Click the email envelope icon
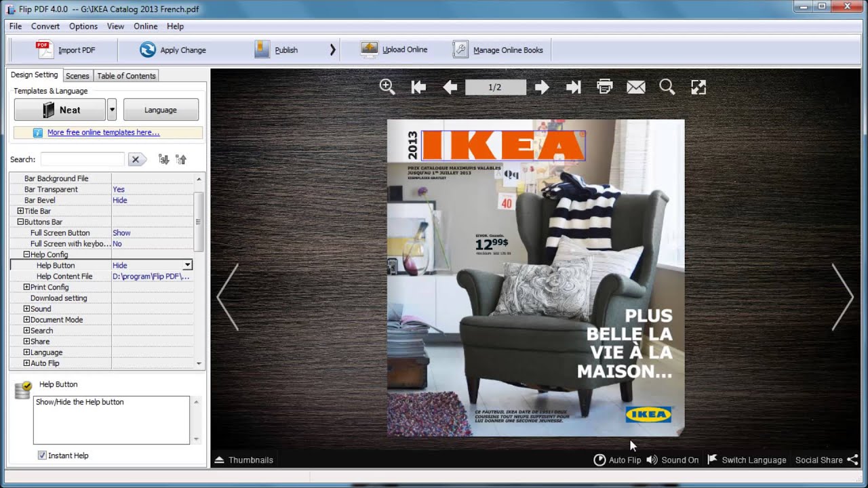This screenshot has width=868, height=488. coord(635,87)
